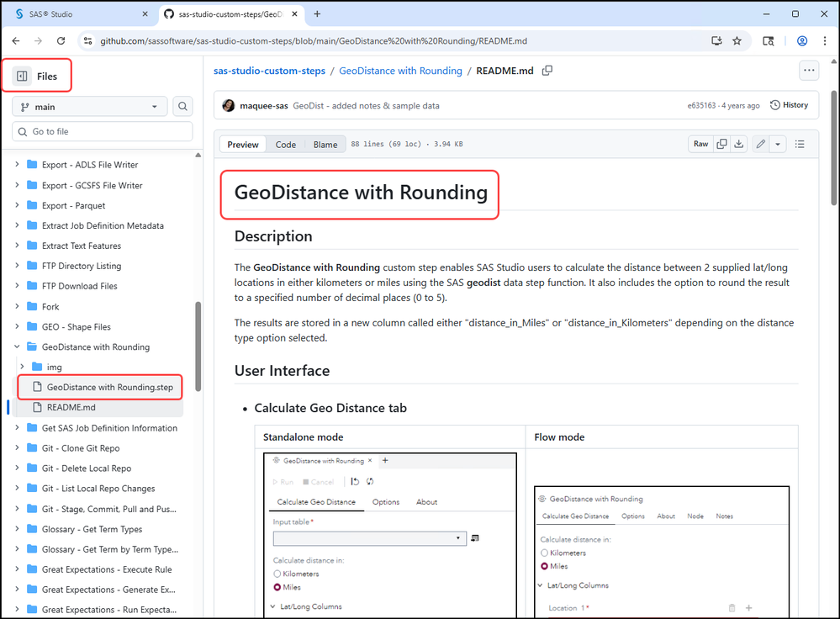840x619 pixels.
Task: Open Get SAS Job Definition Information folder
Action: point(109,428)
